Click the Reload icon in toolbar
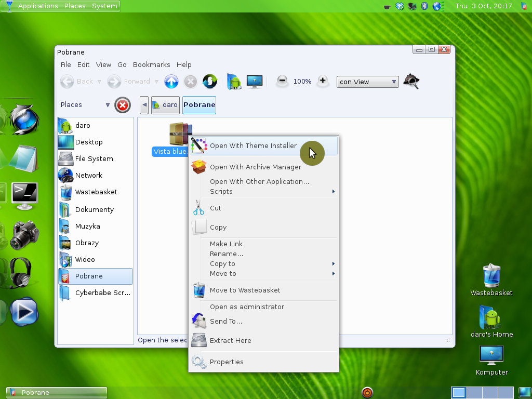The image size is (532, 399). (x=209, y=82)
